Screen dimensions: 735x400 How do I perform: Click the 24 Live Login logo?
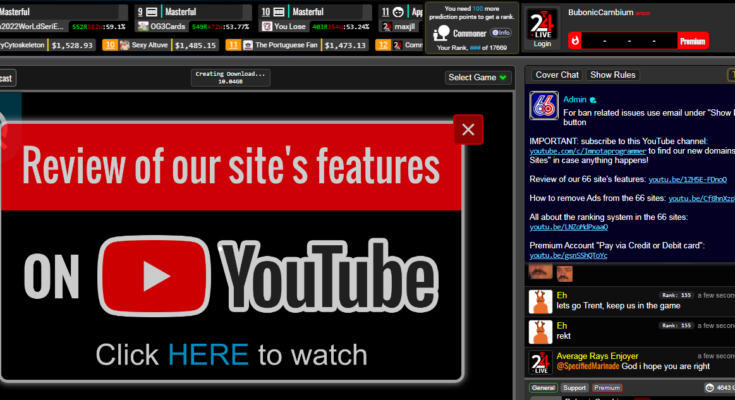pyautogui.click(x=542, y=29)
